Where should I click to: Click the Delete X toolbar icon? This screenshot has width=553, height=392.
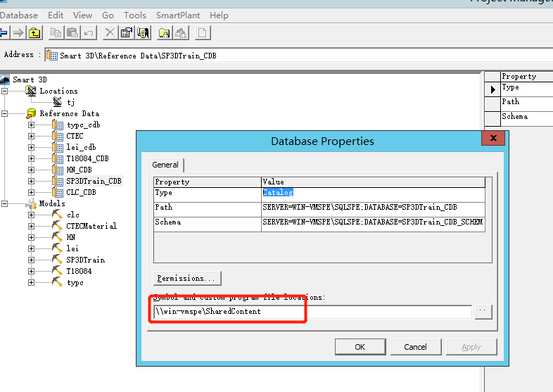tap(110, 33)
